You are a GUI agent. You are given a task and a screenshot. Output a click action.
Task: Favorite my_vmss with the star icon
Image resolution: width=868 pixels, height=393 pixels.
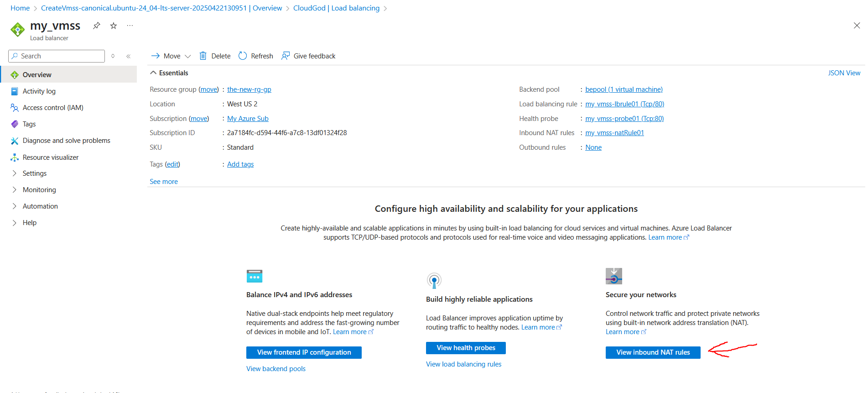[114, 26]
